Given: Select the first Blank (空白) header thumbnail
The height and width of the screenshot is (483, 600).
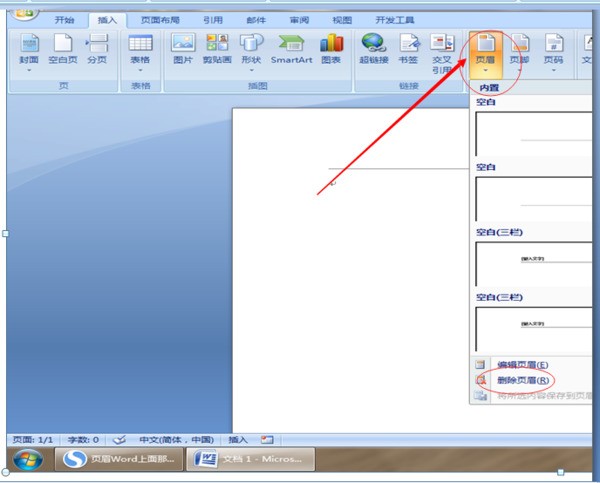Looking at the screenshot, I should pos(533,134).
